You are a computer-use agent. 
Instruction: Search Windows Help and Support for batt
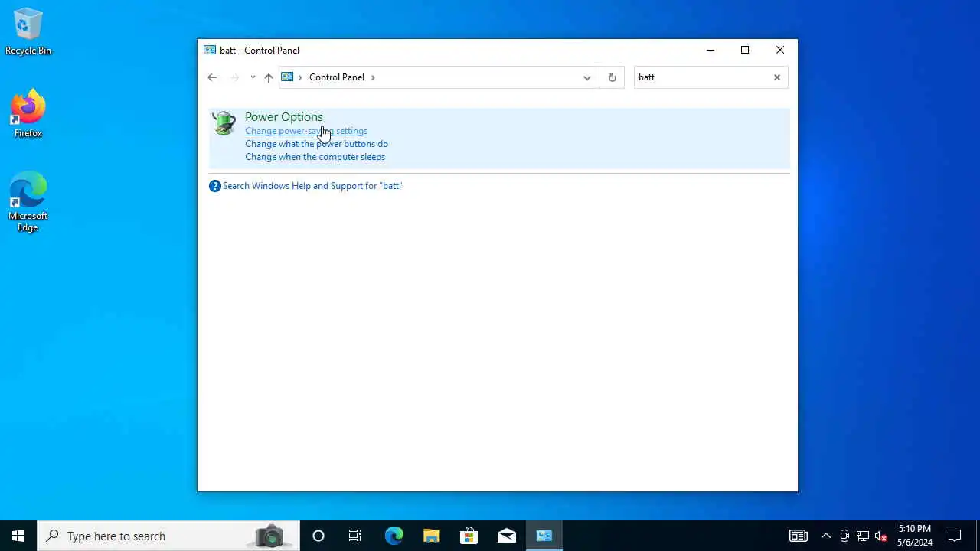(312, 186)
